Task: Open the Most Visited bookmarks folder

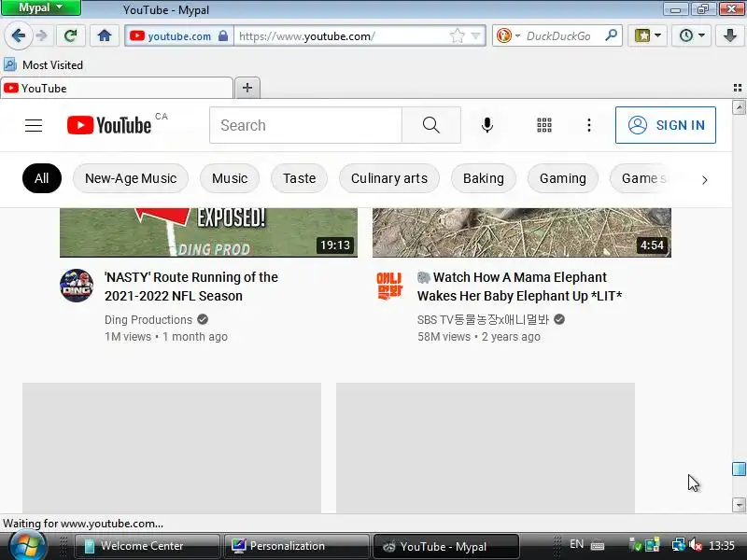Action: click(x=43, y=64)
